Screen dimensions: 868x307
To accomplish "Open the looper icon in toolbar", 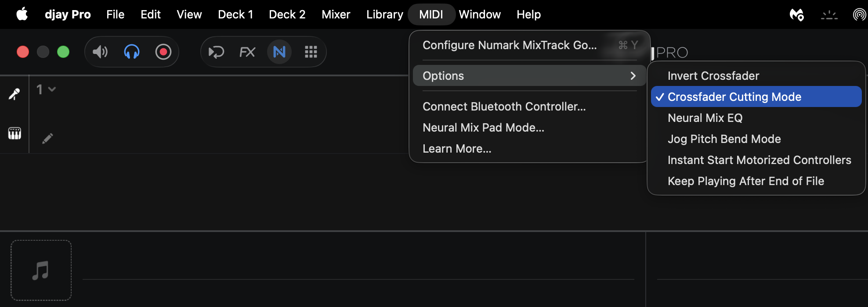I will coord(216,52).
